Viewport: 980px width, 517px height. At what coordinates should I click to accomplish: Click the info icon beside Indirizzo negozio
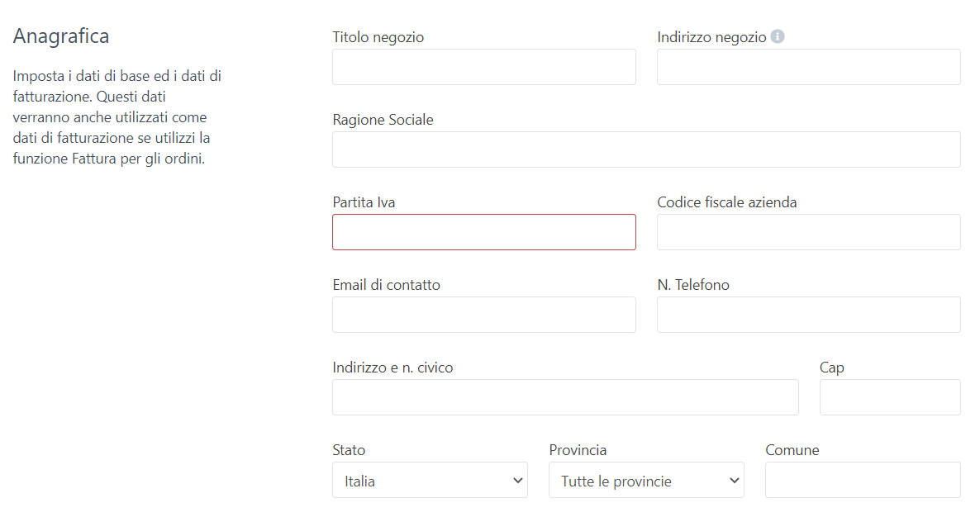[x=778, y=37]
